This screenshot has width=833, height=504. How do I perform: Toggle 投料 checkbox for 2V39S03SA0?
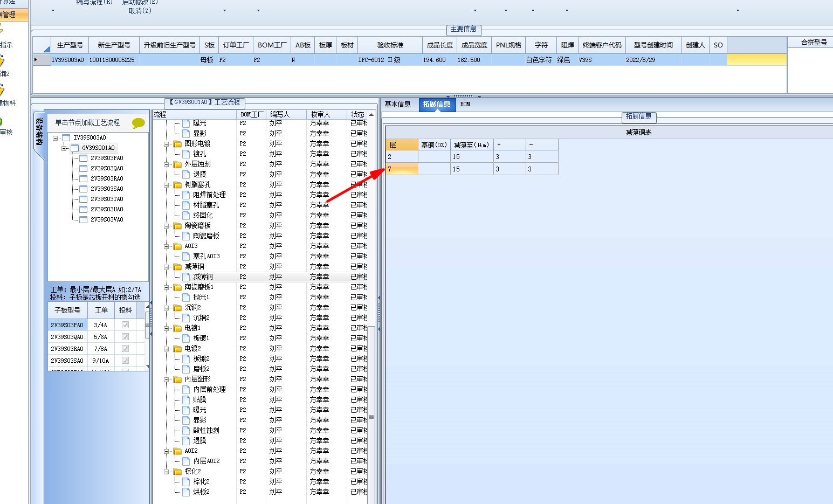(126, 361)
